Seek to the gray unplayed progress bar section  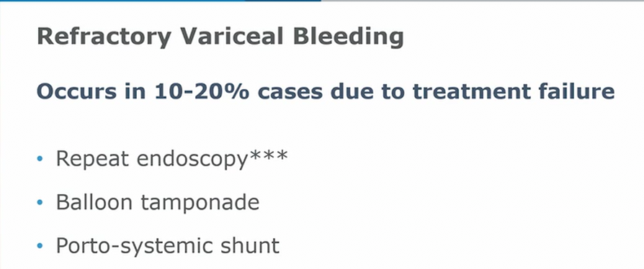[483, 1]
